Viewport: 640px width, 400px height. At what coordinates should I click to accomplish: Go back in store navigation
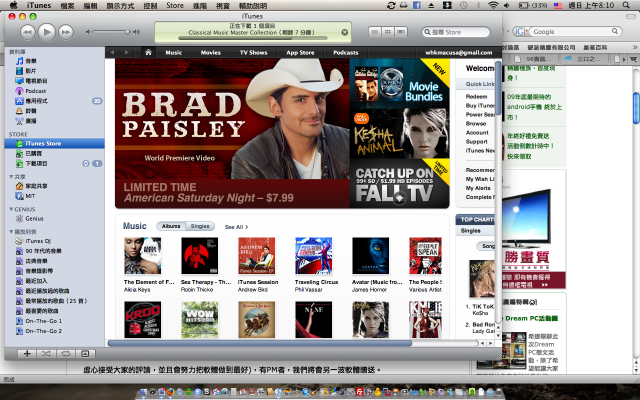point(112,52)
